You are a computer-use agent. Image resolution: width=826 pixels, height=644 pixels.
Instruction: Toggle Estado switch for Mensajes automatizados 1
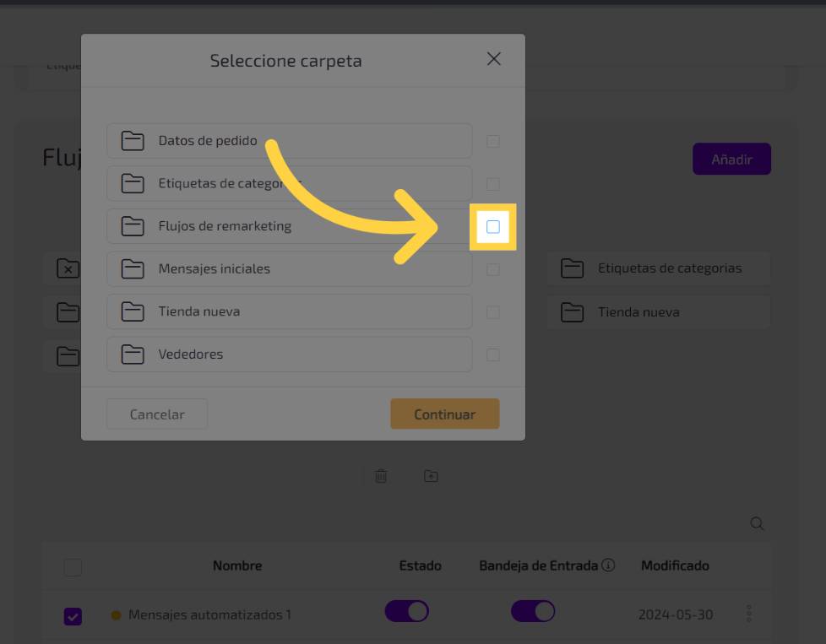407,612
